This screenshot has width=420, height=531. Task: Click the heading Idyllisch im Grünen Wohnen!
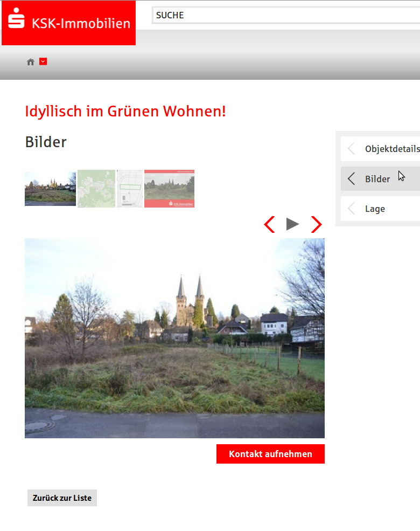pyautogui.click(x=125, y=112)
